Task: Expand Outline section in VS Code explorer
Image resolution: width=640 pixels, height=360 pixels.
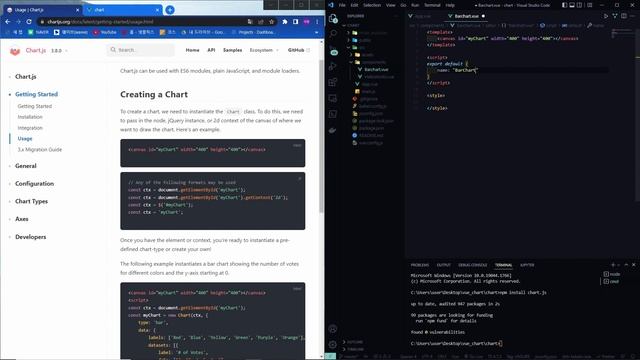Action: pyautogui.click(x=353, y=342)
